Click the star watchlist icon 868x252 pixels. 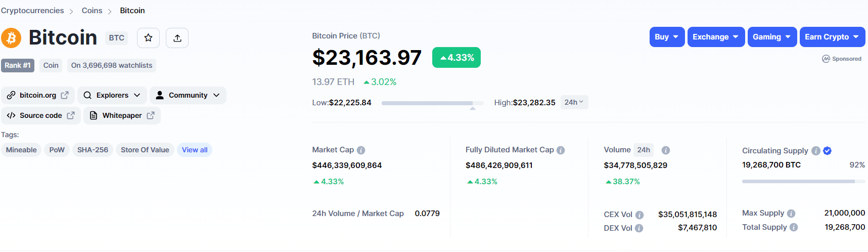tap(148, 38)
